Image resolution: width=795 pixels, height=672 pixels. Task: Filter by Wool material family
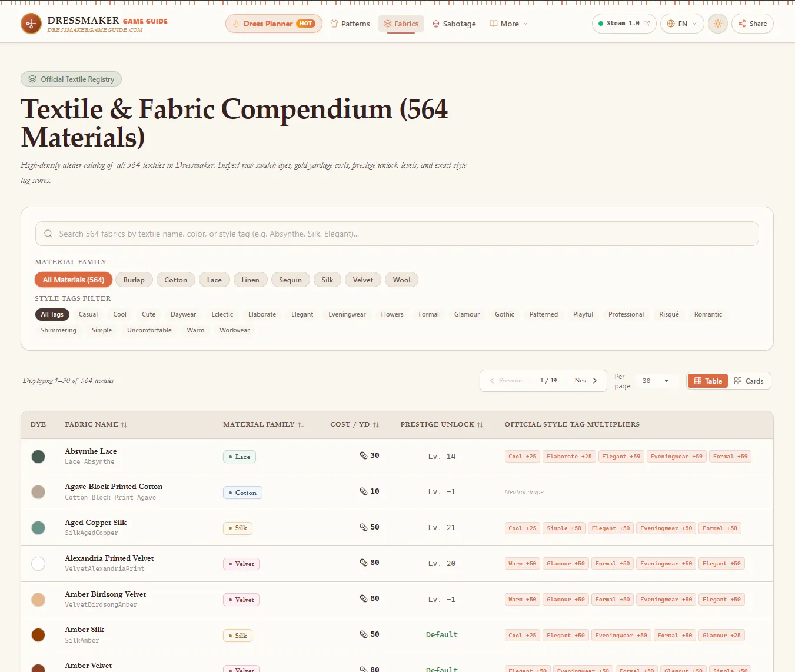click(402, 280)
